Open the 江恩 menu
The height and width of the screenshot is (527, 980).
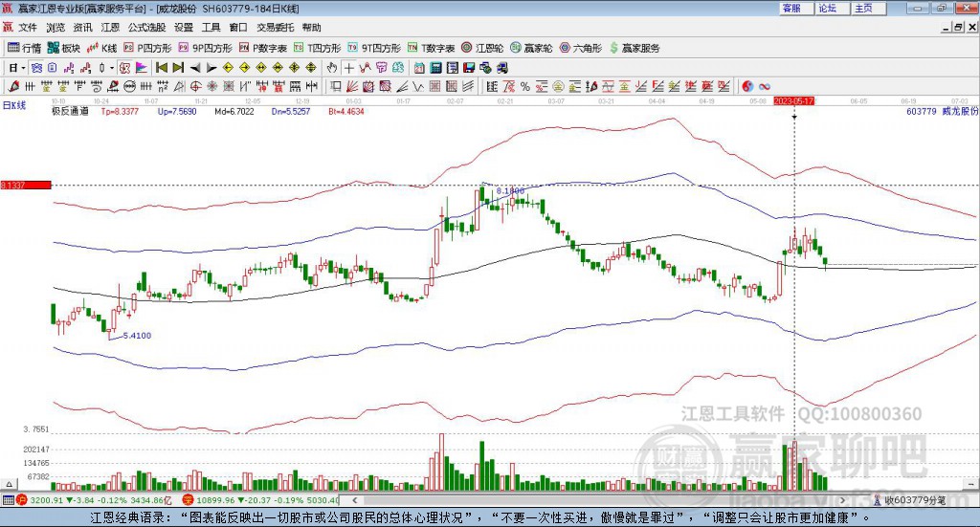click(110, 28)
